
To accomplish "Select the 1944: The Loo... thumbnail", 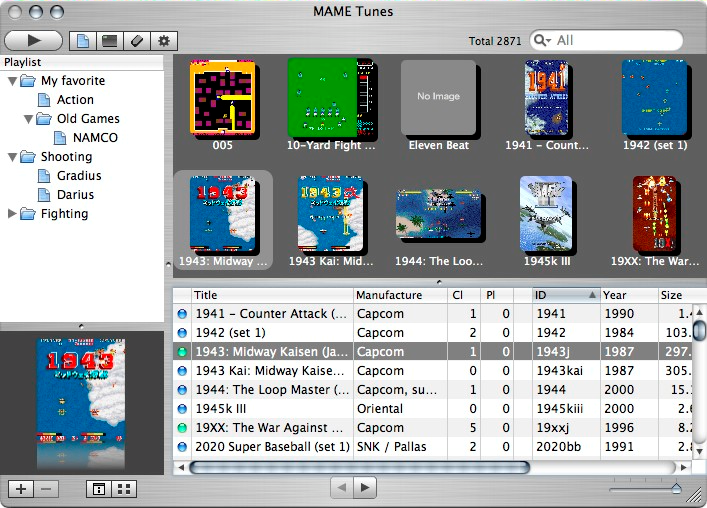I will (439, 214).
